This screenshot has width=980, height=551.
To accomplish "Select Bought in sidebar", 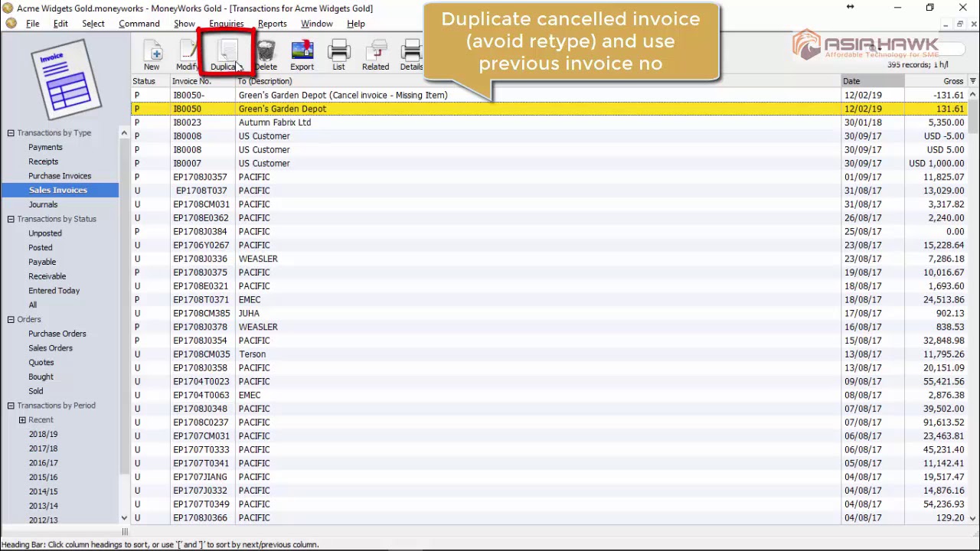I will pyautogui.click(x=41, y=377).
